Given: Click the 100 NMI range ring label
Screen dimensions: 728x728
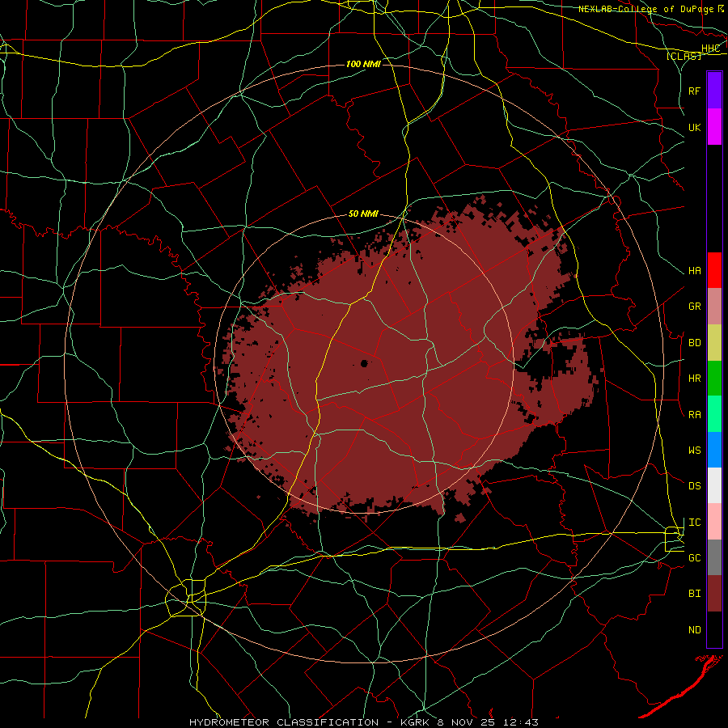Looking at the screenshot, I should pos(363,64).
